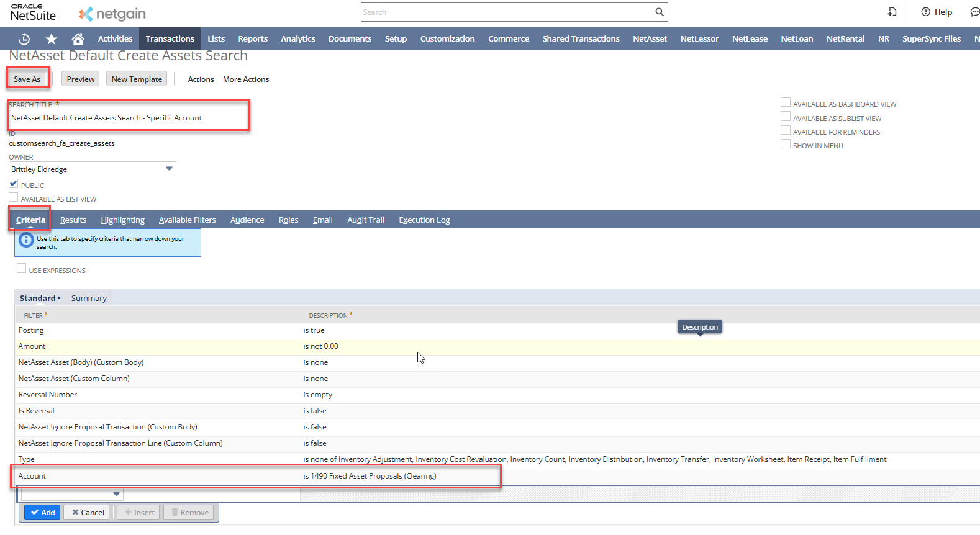Click the info icon in criteria hint
980x535 pixels.
tap(26, 240)
